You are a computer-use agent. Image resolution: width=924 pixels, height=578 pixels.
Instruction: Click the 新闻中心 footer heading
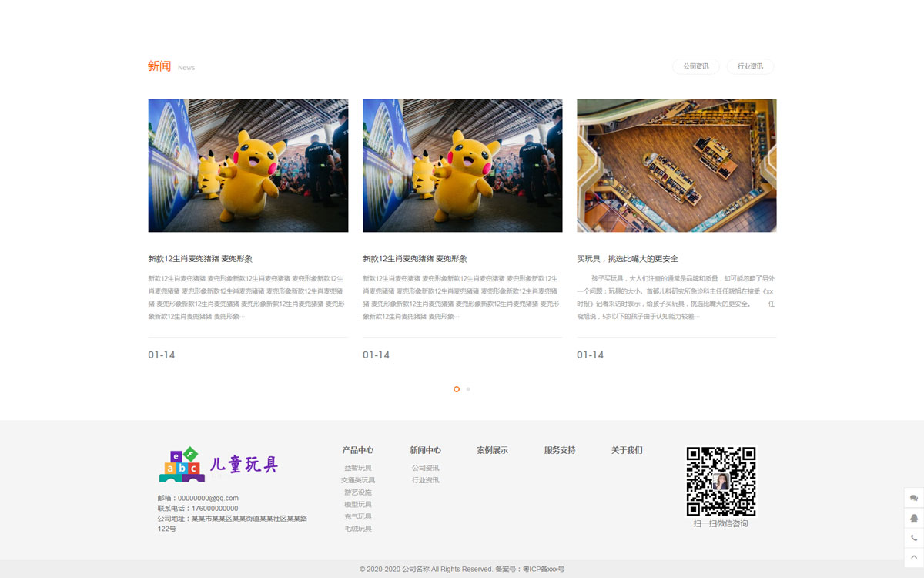pos(425,450)
